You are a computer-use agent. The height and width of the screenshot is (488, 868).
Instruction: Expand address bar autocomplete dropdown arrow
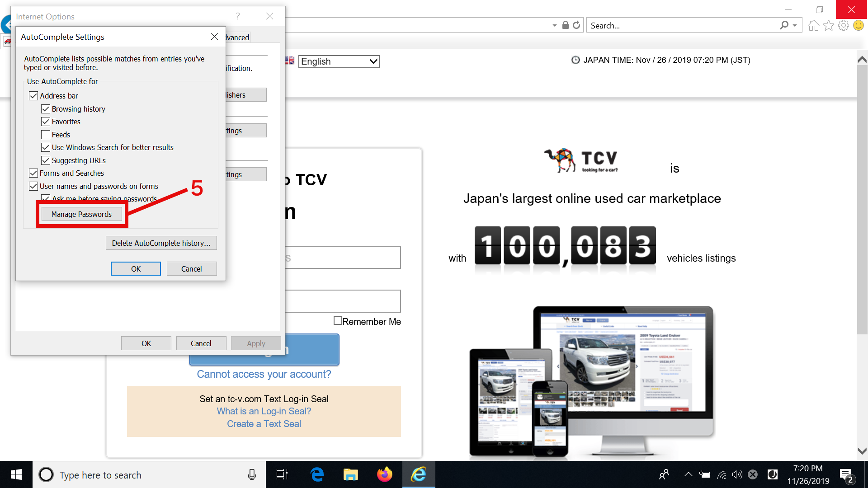point(555,26)
